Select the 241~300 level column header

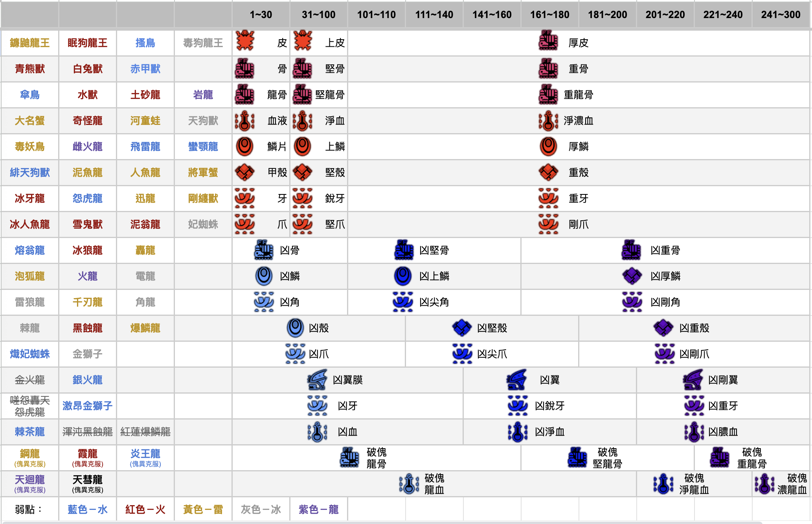(781, 15)
